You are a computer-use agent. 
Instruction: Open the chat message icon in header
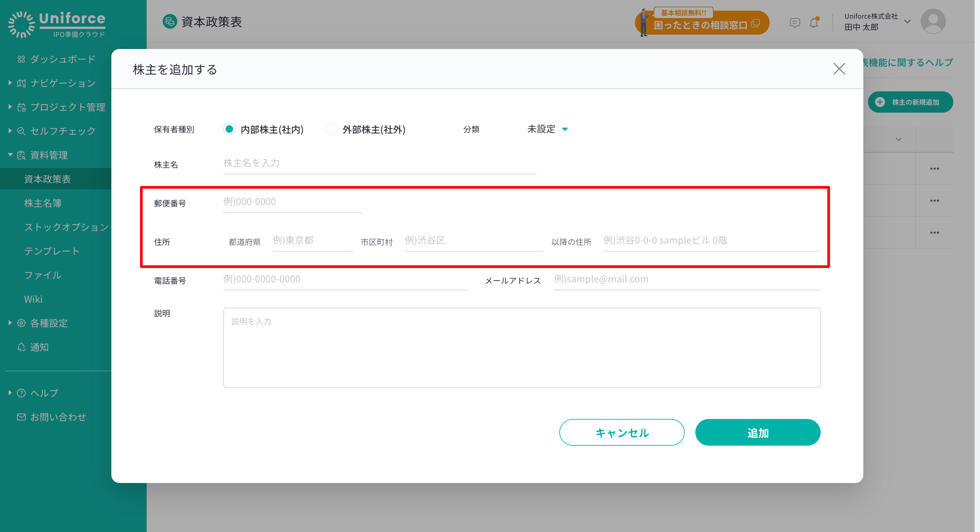795,23
